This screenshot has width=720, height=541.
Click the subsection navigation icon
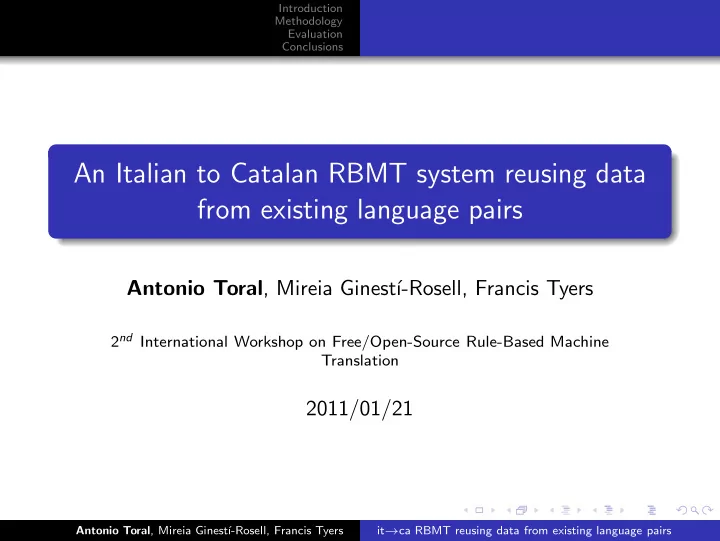(566, 510)
